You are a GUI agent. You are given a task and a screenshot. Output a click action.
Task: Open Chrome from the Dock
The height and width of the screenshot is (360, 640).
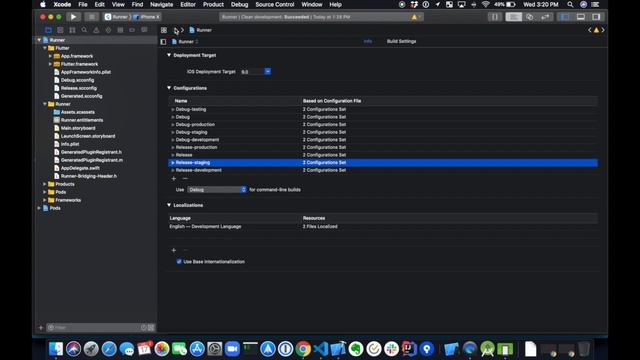(303, 349)
